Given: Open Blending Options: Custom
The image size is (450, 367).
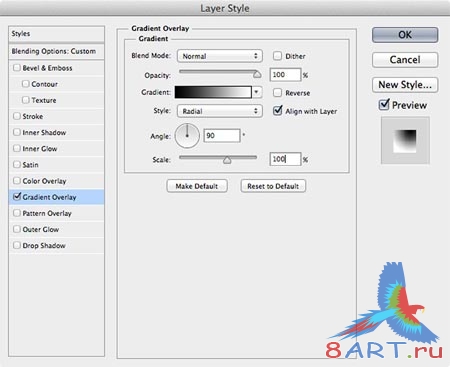Looking at the screenshot, I should coord(56,51).
